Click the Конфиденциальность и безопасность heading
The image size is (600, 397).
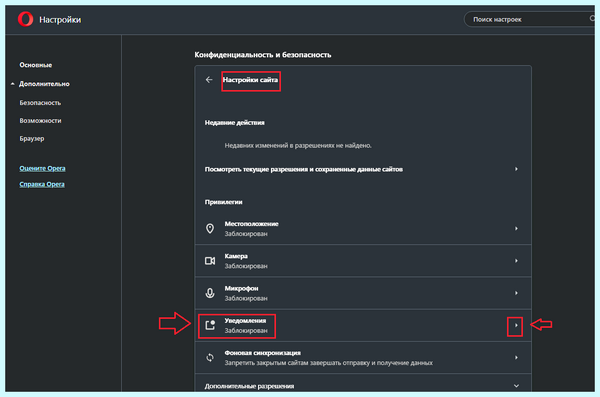[x=263, y=55]
